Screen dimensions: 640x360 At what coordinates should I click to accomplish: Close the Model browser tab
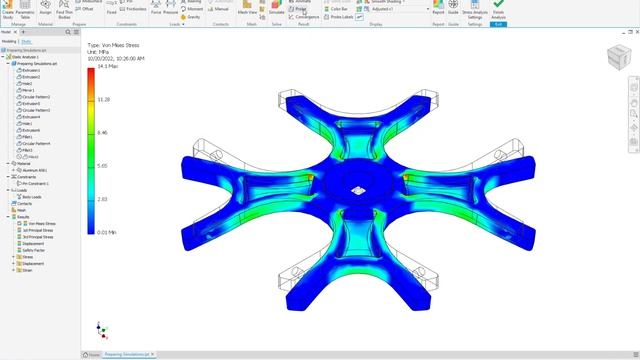(x=15, y=32)
